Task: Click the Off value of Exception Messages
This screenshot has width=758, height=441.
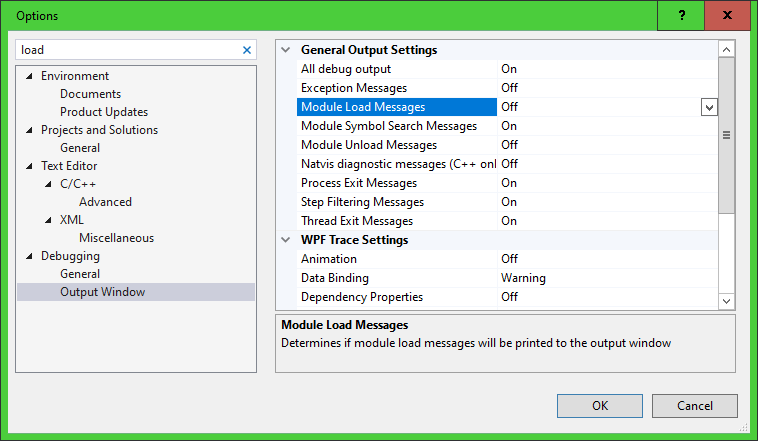Action: coord(510,88)
